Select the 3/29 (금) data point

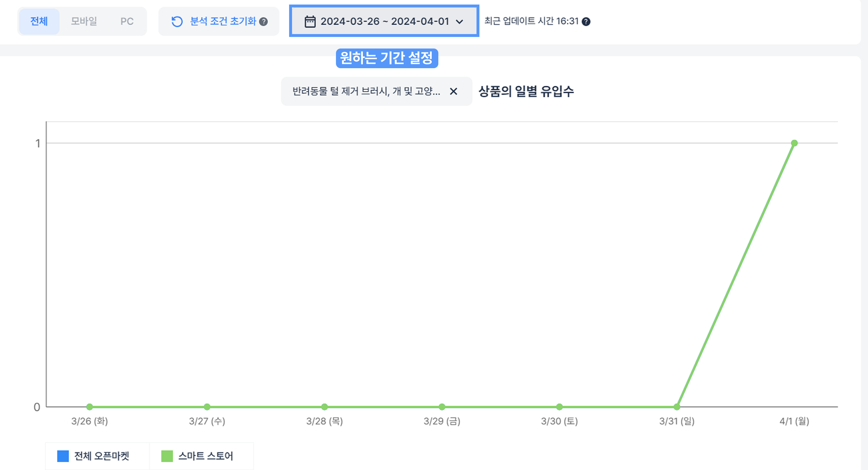(x=442, y=407)
